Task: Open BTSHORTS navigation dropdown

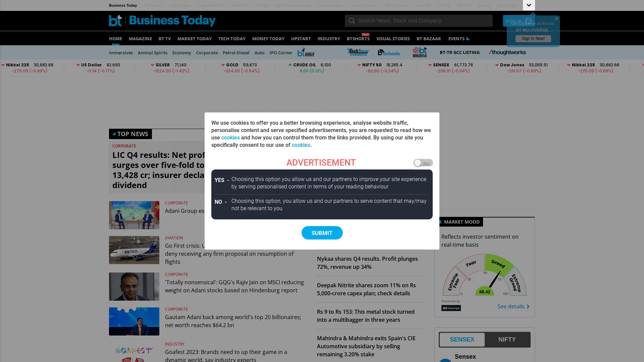Action: pos(358,39)
